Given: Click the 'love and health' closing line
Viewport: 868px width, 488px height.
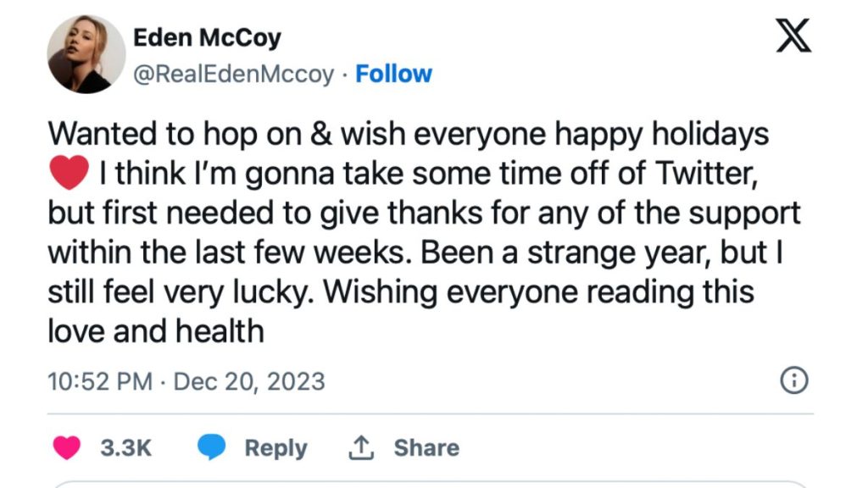Looking at the screenshot, I should click(x=156, y=330).
